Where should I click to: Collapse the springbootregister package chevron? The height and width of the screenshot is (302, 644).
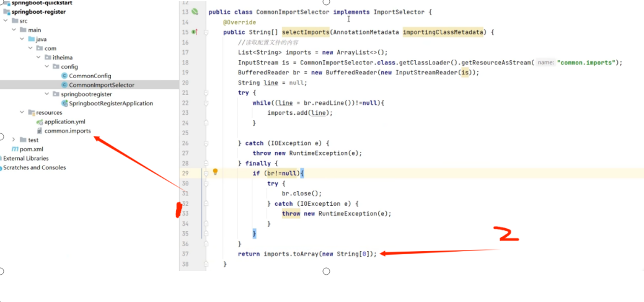(x=47, y=94)
